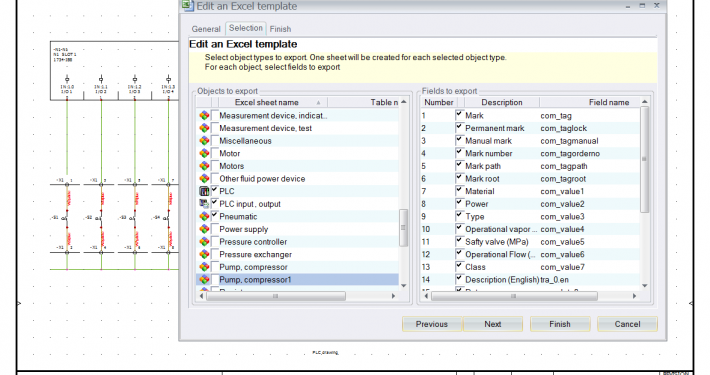Click the icon beside Measurement device, test

pos(204,128)
